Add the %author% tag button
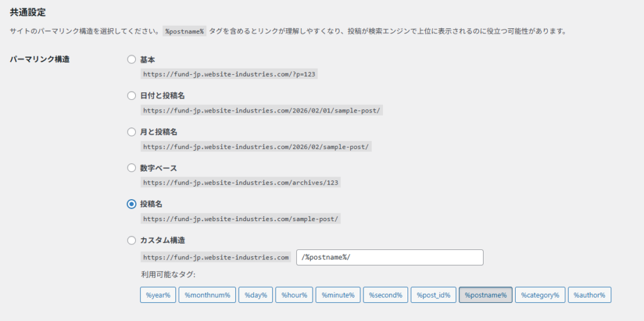Screen dimensions: 644x321 pyautogui.click(x=589, y=295)
